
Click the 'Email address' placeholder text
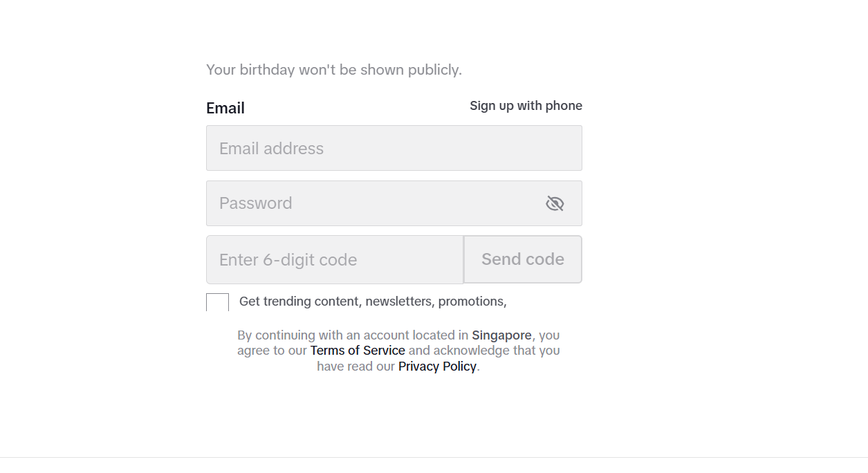(x=271, y=149)
